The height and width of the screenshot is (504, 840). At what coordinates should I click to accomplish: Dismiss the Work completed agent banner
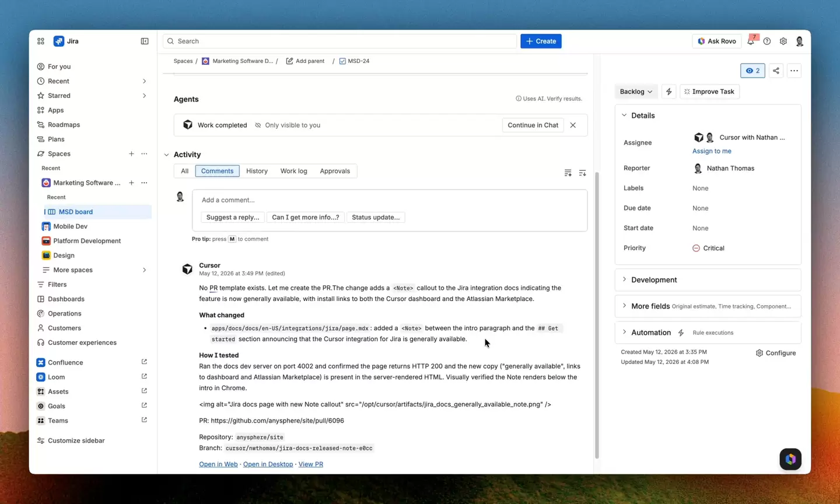click(573, 125)
